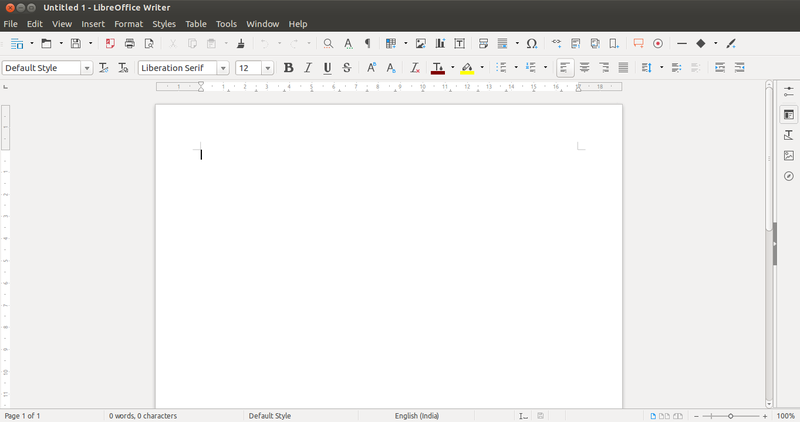This screenshot has height=422, width=800.
Task: Click the Print icon
Action: click(x=130, y=44)
